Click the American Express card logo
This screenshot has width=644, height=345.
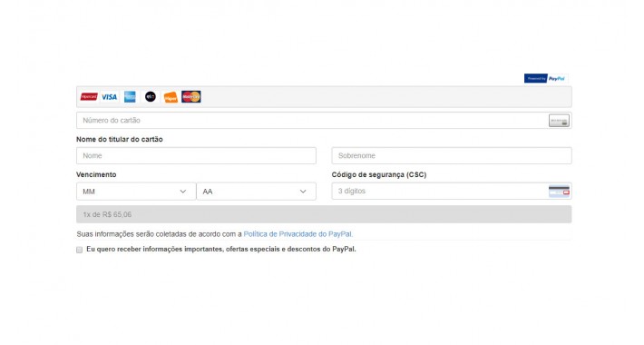tap(130, 96)
